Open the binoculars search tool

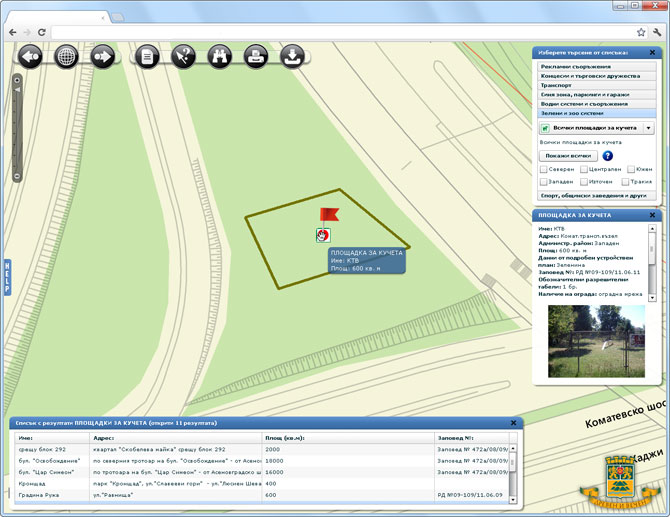click(x=220, y=56)
